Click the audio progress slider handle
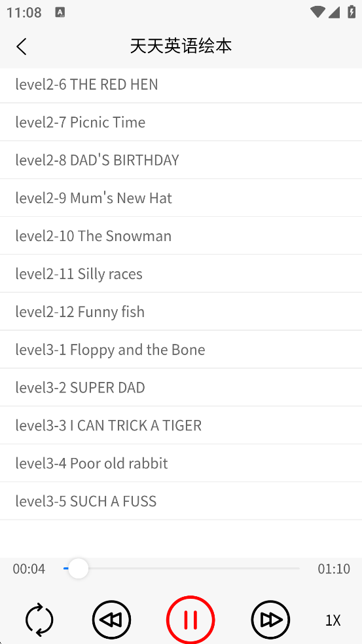The width and height of the screenshot is (362, 644). click(x=78, y=569)
